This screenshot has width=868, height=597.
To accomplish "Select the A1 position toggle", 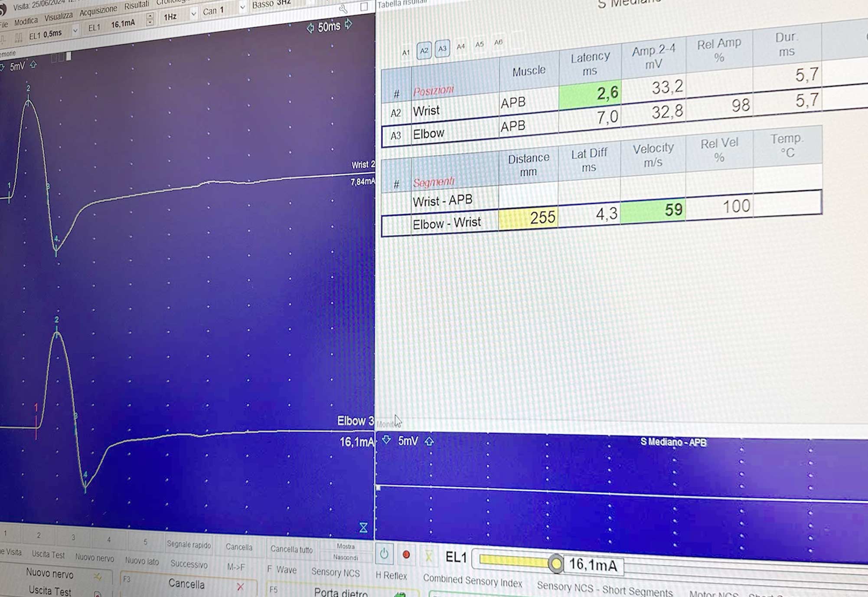I will pyautogui.click(x=406, y=52).
